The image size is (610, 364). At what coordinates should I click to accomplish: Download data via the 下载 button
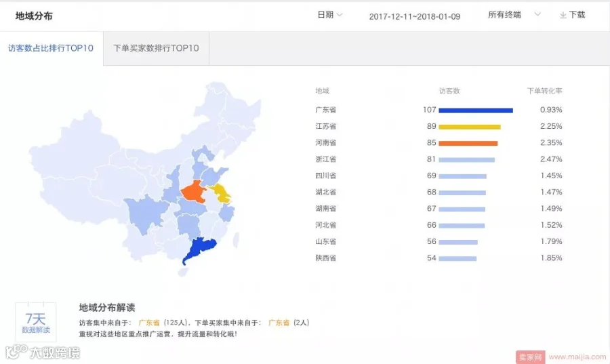coord(572,15)
